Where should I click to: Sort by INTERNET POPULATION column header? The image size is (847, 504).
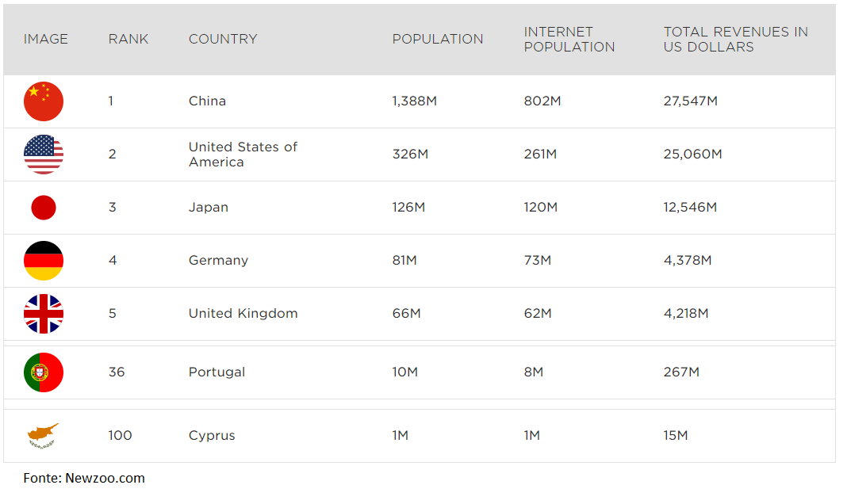tap(569, 39)
